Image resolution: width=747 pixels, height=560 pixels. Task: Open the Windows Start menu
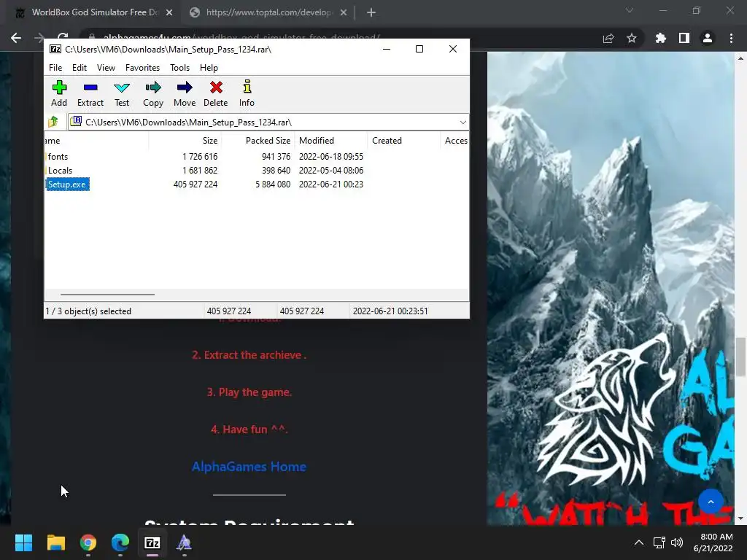[23, 542]
